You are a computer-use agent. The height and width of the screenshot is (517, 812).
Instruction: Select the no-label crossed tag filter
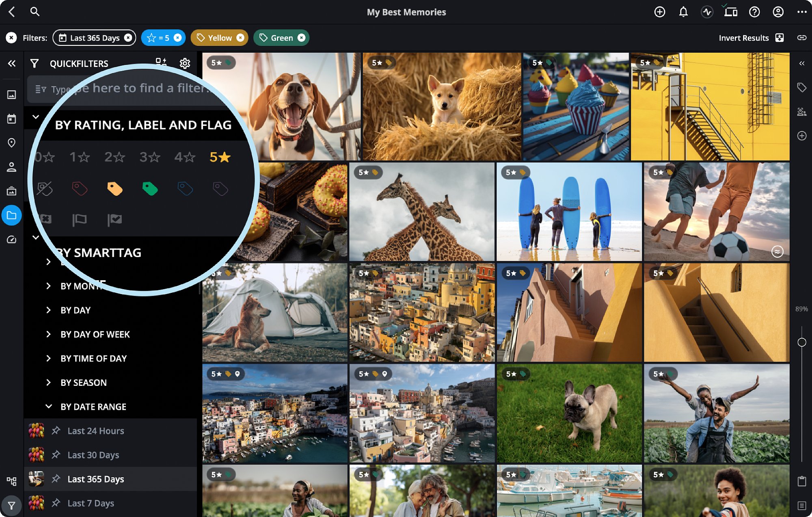(45, 188)
